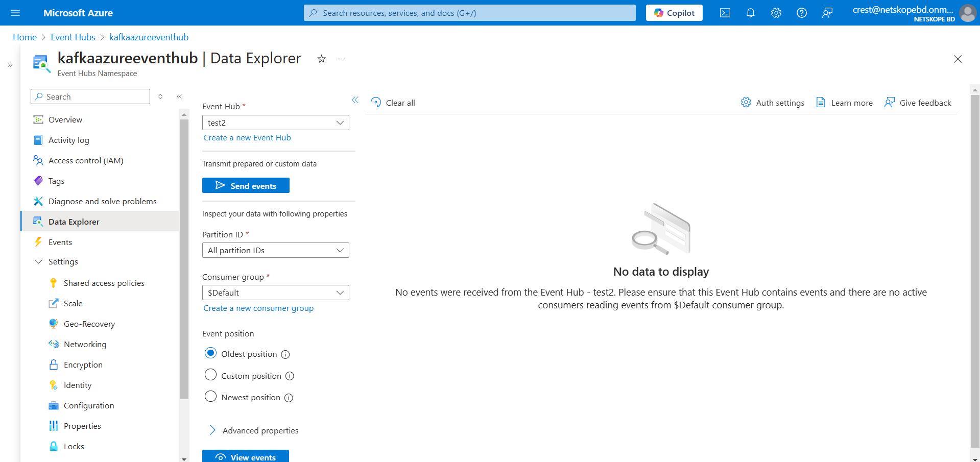Select the Oldest position radio button
The image size is (980, 462).
210,353
